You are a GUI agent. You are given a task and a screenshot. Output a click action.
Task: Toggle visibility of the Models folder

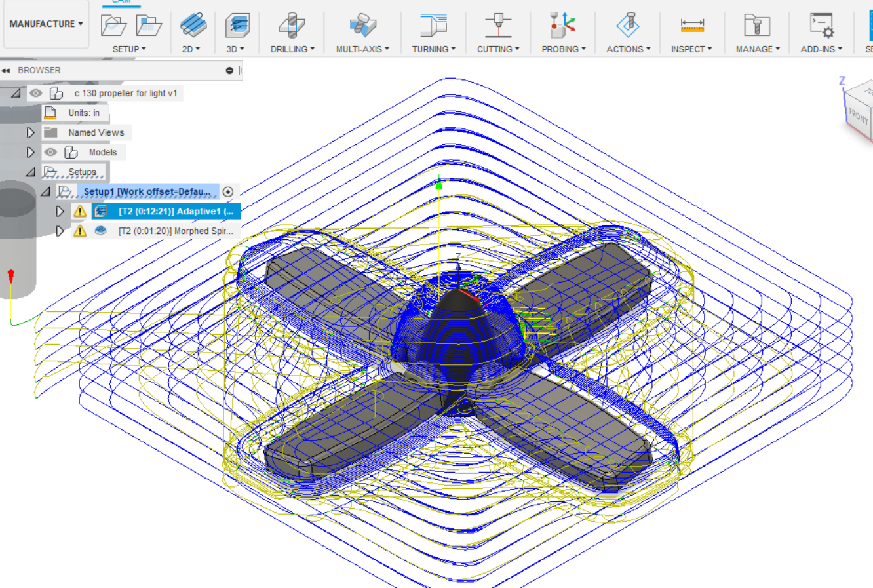(x=50, y=152)
